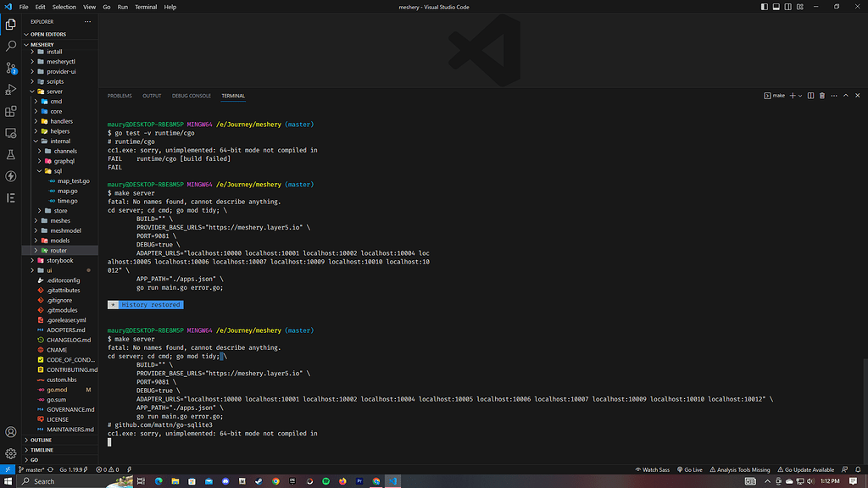Open the Selection menu
868x488 pixels.
pyautogui.click(x=64, y=7)
